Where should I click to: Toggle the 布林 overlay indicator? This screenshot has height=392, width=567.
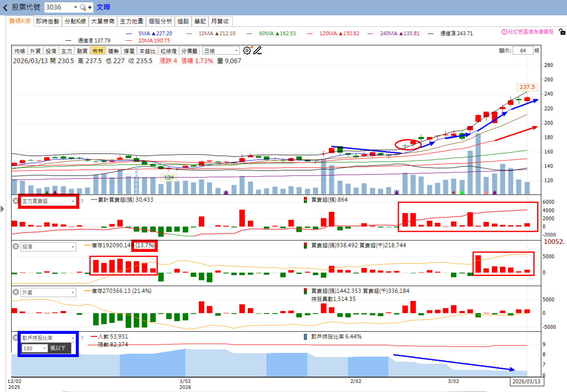tap(98, 51)
